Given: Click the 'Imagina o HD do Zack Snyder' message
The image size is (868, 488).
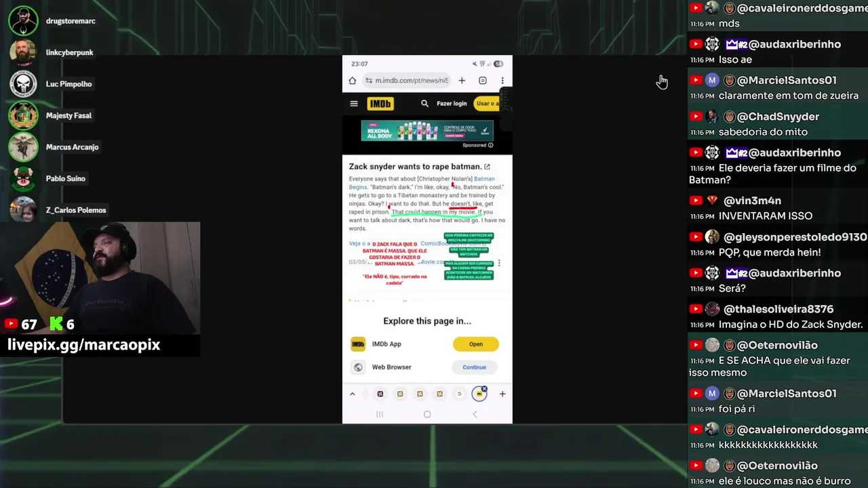Looking at the screenshot, I should [791, 325].
